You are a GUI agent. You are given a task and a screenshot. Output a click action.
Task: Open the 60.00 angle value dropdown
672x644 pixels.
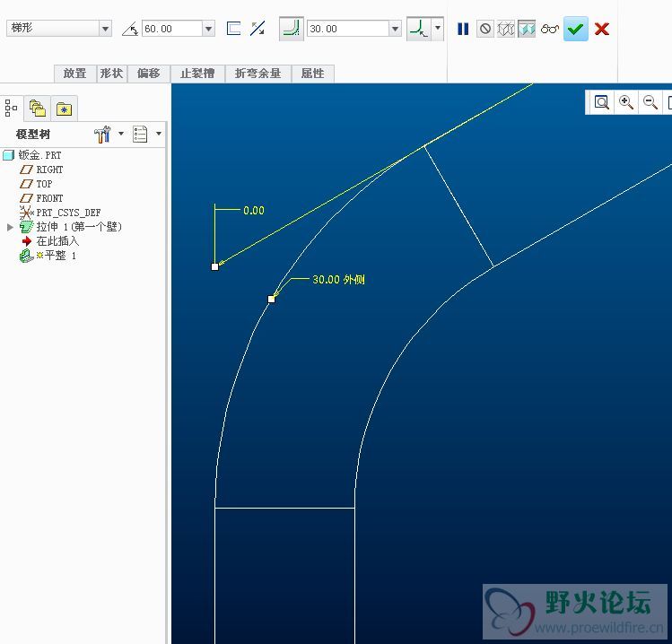209,29
